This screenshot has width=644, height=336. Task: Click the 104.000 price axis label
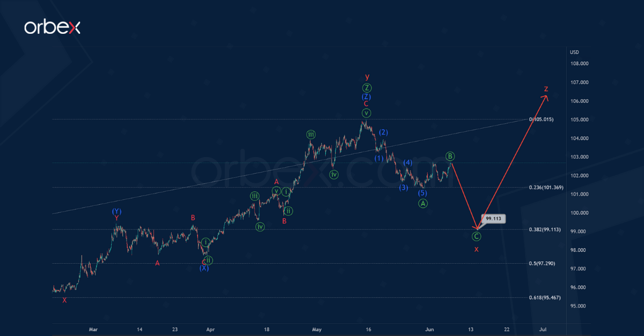point(580,138)
